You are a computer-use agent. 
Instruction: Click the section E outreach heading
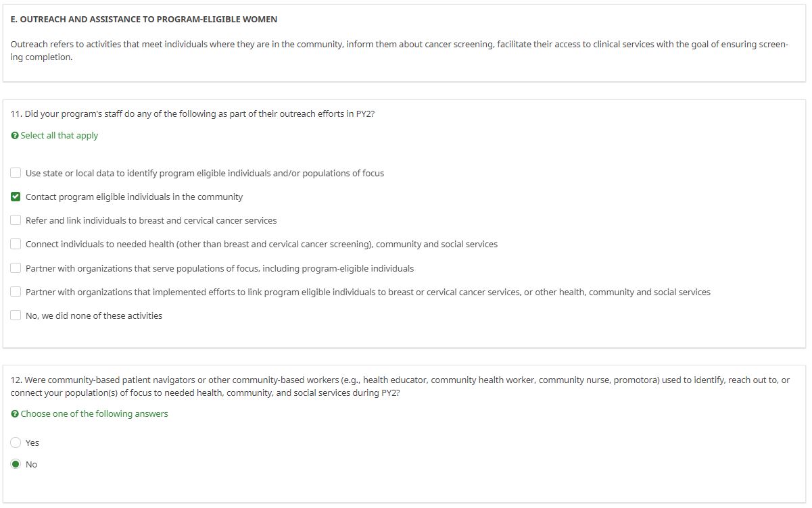point(144,20)
